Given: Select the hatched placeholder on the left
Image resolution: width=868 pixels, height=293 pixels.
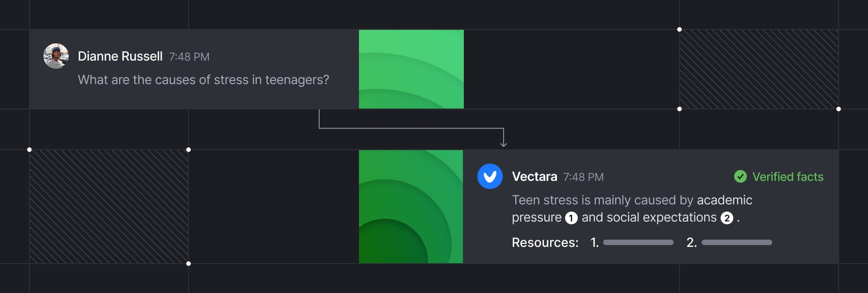Looking at the screenshot, I should tap(109, 207).
